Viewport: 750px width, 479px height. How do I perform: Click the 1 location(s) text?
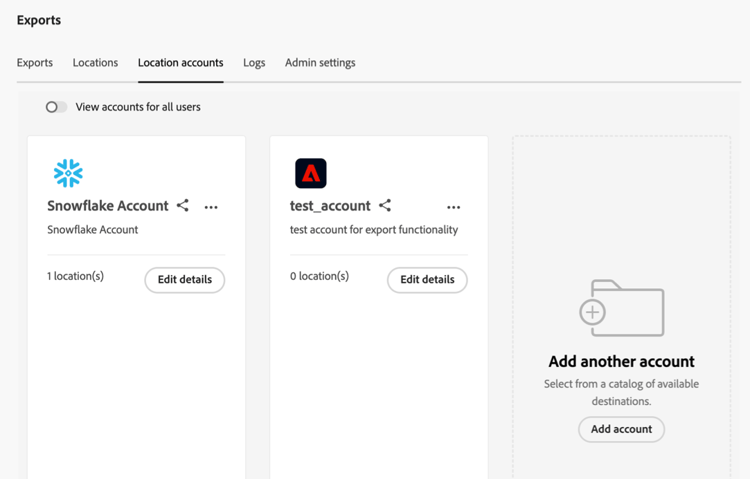pos(75,276)
